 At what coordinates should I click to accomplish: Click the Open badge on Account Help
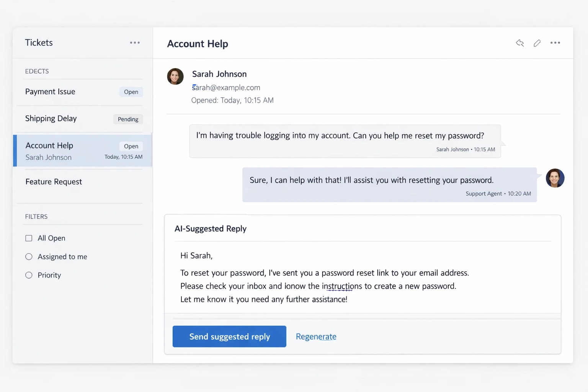131,146
